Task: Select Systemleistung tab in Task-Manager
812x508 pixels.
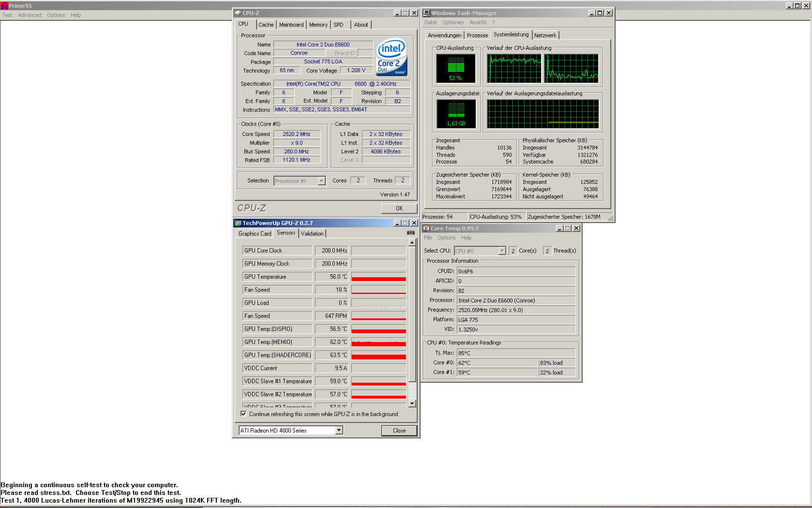Action: coord(511,34)
